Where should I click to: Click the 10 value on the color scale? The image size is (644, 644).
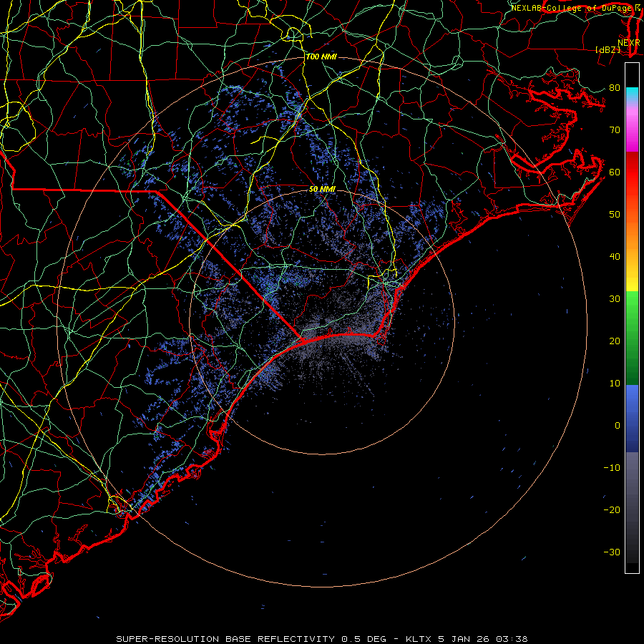click(615, 384)
